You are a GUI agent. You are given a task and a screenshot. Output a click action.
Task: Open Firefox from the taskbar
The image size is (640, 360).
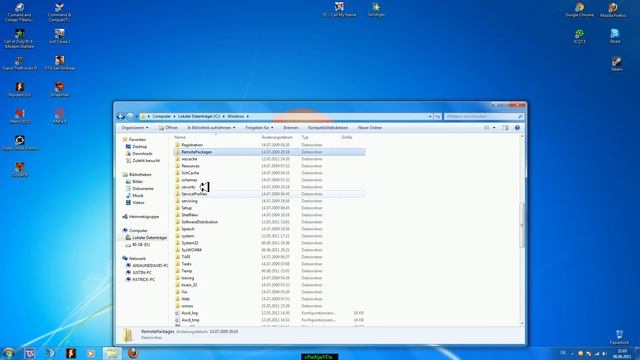pos(133,353)
